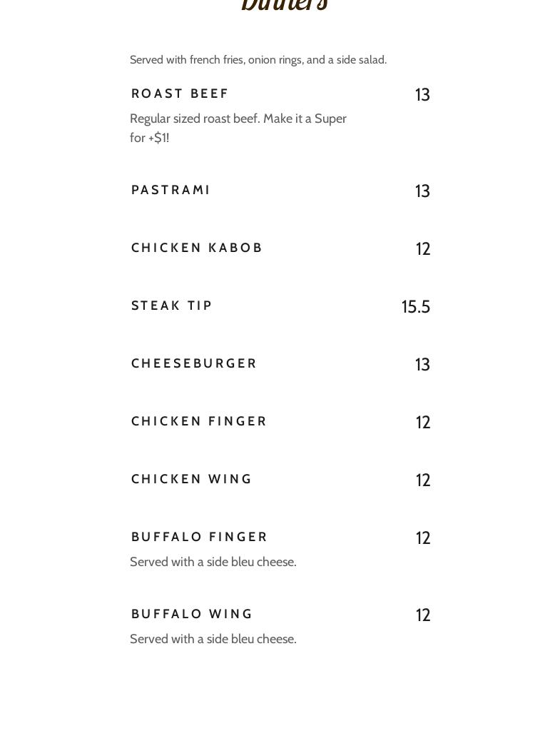Click the Cheeseburger menu item

(x=194, y=364)
